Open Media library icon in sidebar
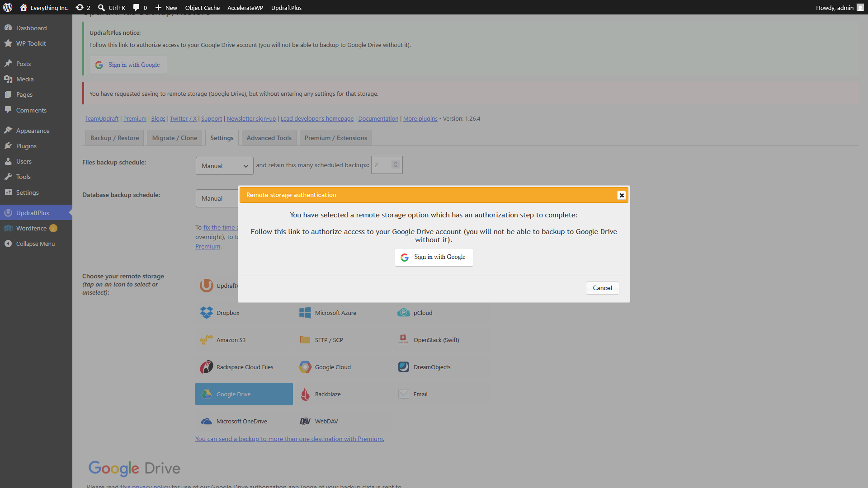 (x=8, y=79)
